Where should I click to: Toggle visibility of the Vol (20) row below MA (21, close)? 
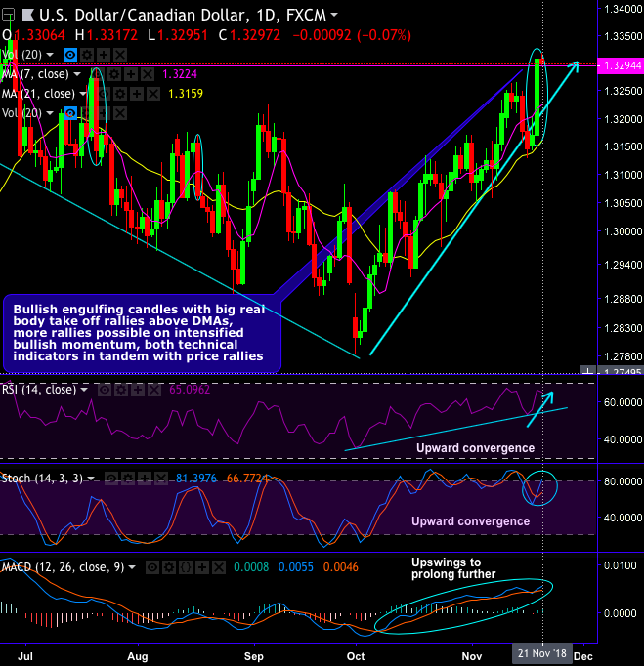[x=70, y=113]
